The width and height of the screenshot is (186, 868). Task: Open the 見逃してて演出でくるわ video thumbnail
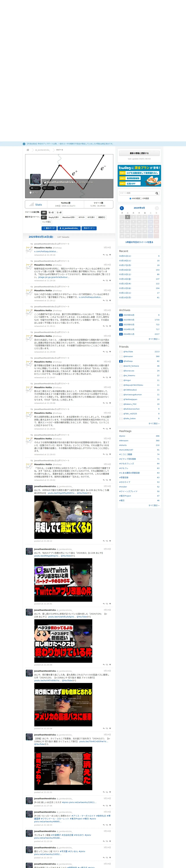click(x=63, y=517)
